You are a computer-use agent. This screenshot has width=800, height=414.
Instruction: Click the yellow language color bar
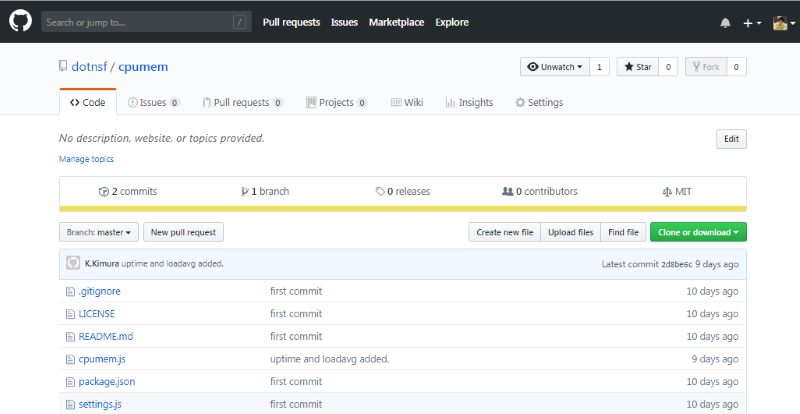pyautogui.click(x=402, y=209)
